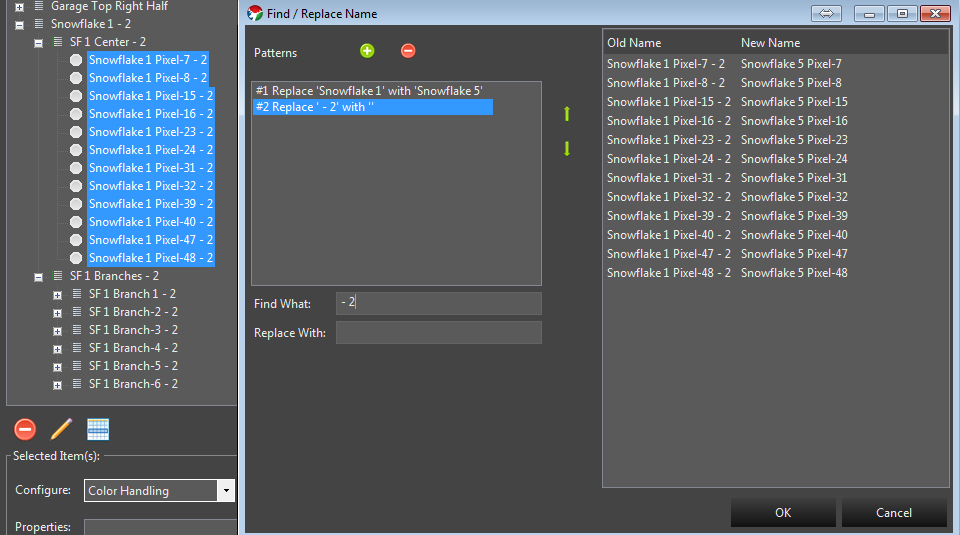Select Garage Top Right Half tree label
This screenshot has width=960, height=535.
[109, 6]
